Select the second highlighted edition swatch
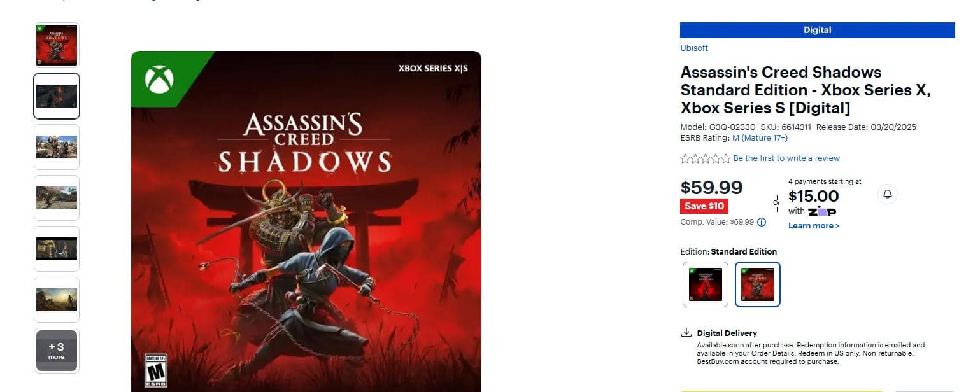 tap(758, 284)
